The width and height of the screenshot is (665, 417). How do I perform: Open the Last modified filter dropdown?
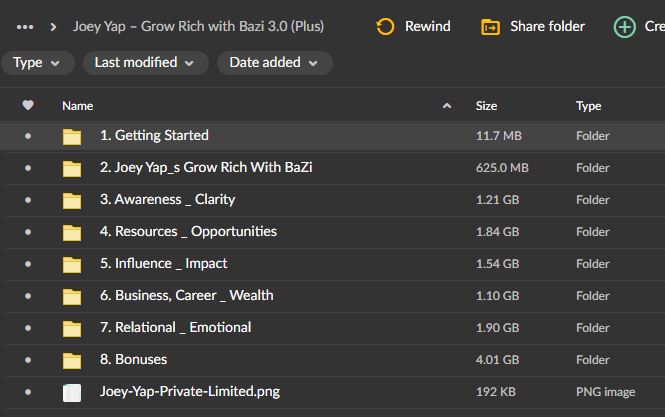click(143, 63)
